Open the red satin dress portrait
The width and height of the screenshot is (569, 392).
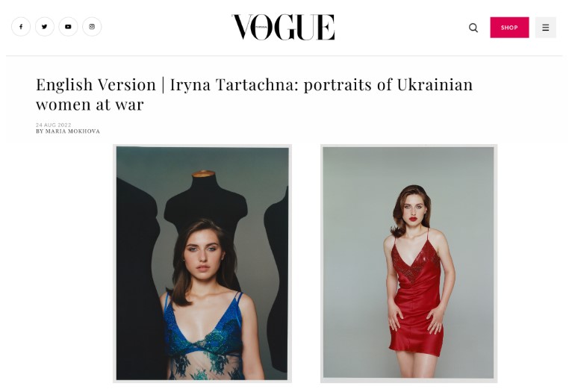click(408, 264)
